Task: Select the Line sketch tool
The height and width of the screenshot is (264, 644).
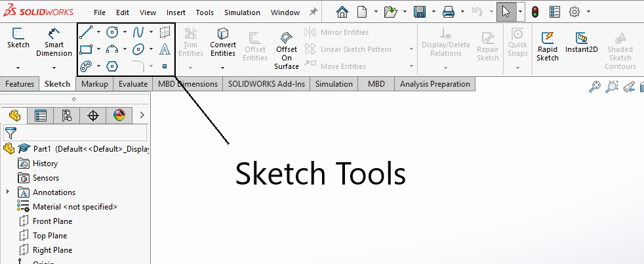Action: pos(85,32)
